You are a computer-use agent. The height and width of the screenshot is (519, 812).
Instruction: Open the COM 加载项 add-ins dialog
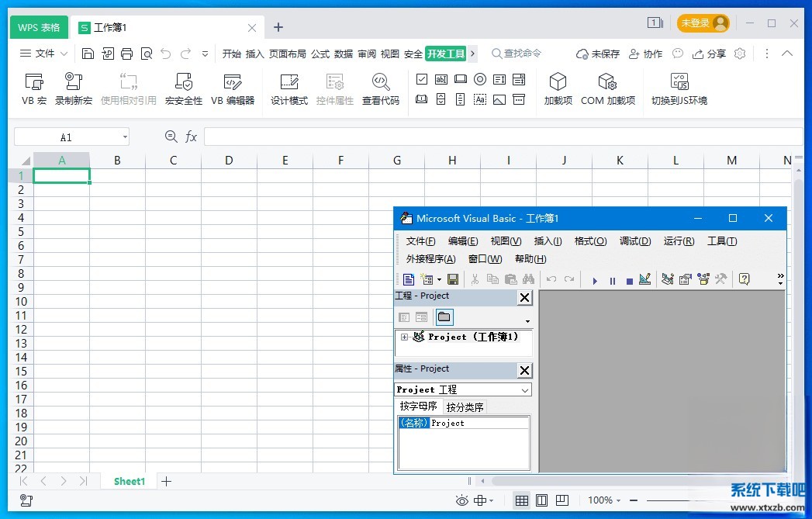(x=607, y=88)
